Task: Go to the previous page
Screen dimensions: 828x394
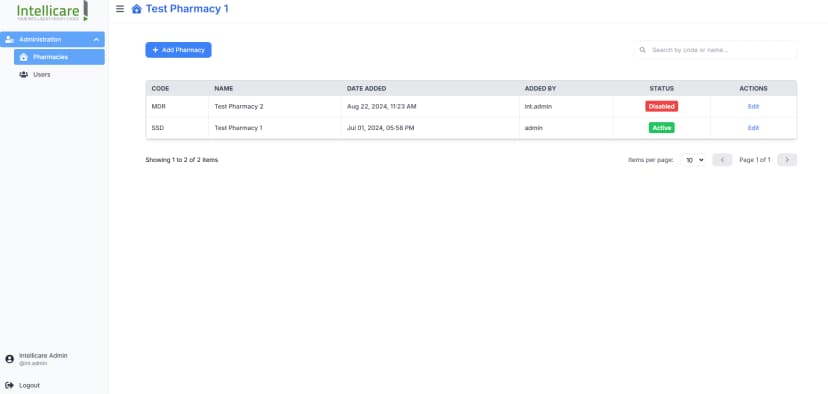Action: point(722,160)
